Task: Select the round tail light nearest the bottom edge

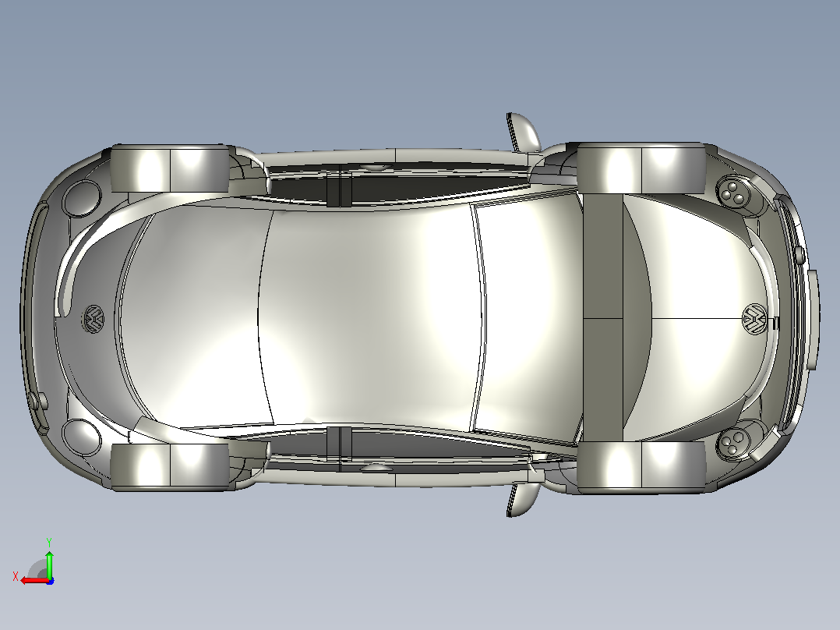Action: [x=81, y=437]
